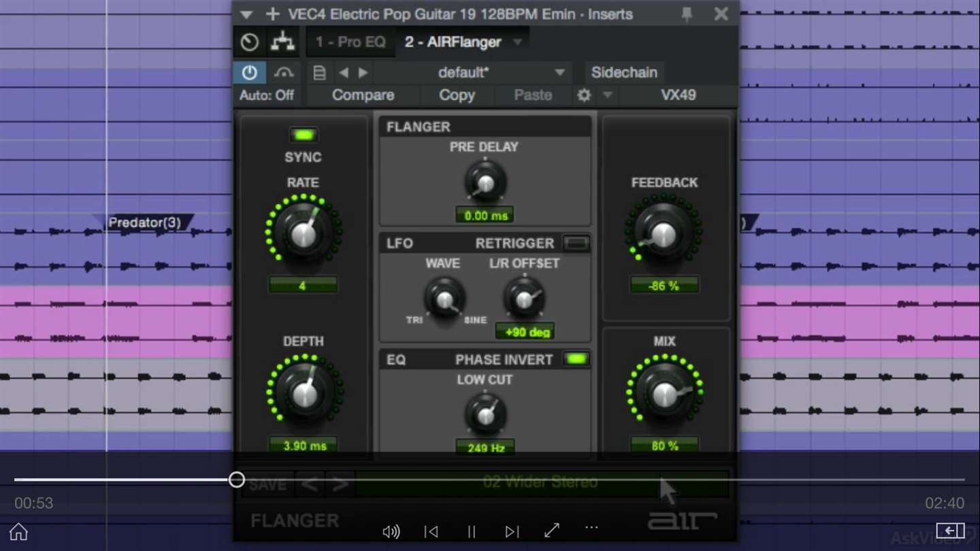Click the PRE DELAY knob
980x551 pixels.
coord(485,182)
